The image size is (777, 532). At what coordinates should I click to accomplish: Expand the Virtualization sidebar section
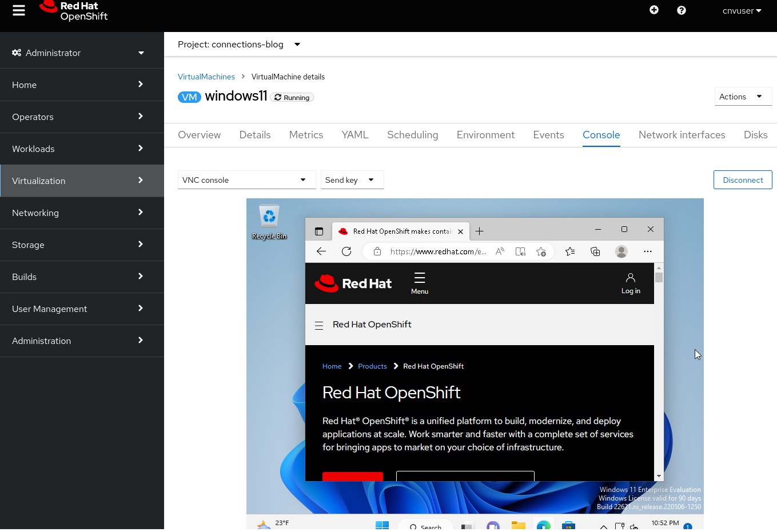pos(82,181)
